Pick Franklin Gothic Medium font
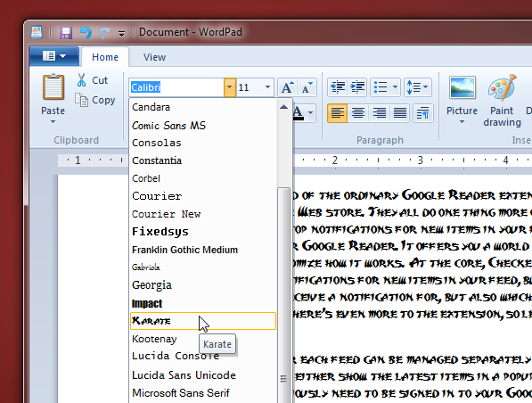Viewport: 532px width, 403px height. (203, 250)
